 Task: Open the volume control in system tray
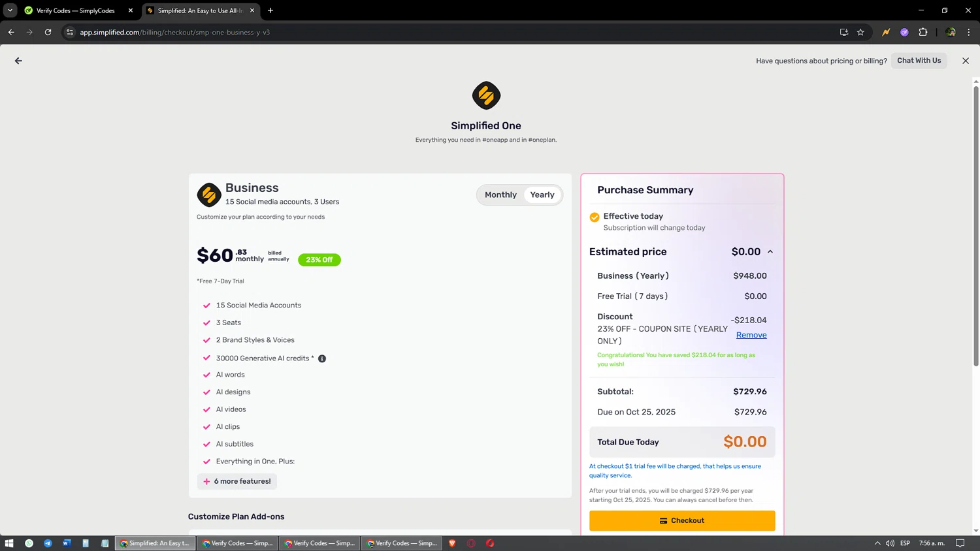[x=890, y=543]
